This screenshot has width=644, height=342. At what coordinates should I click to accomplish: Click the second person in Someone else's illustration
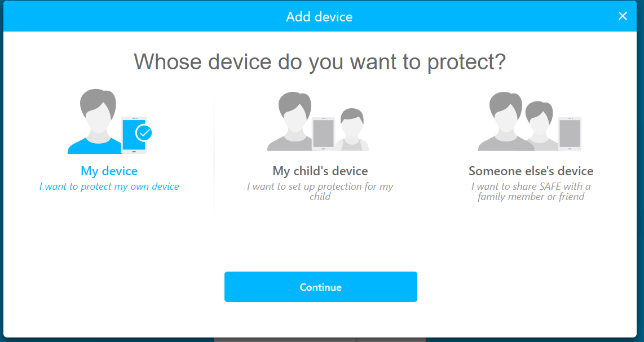coord(540,127)
